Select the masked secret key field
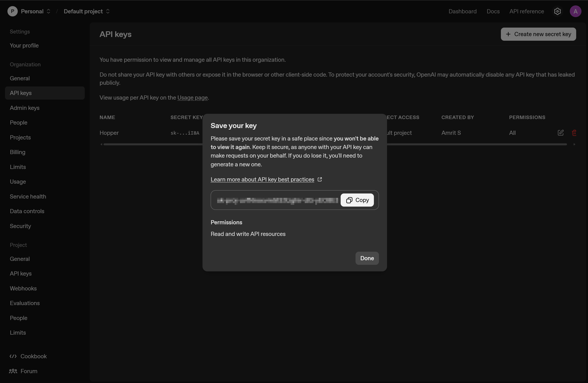This screenshot has height=383, width=588. pyautogui.click(x=274, y=200)
